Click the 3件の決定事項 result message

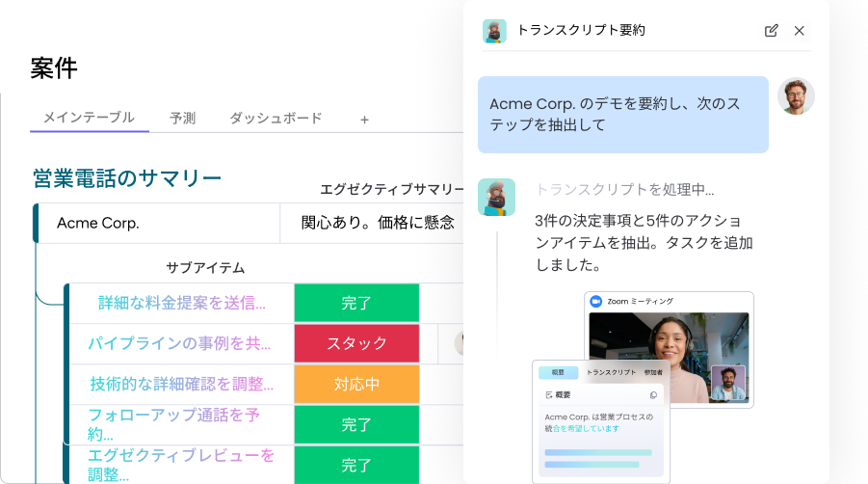pyautogui.click(x=644, y=243)
